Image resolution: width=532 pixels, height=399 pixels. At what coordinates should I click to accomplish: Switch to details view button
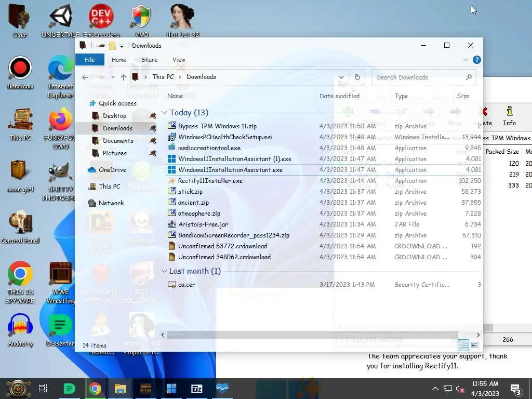(463, 345)
